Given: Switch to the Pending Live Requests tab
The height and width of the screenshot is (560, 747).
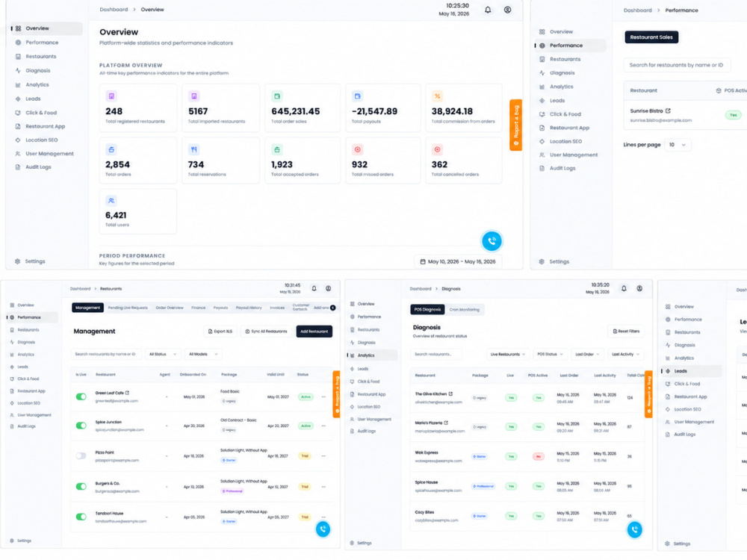Looking at the screenshot, I should coord(128,308).
